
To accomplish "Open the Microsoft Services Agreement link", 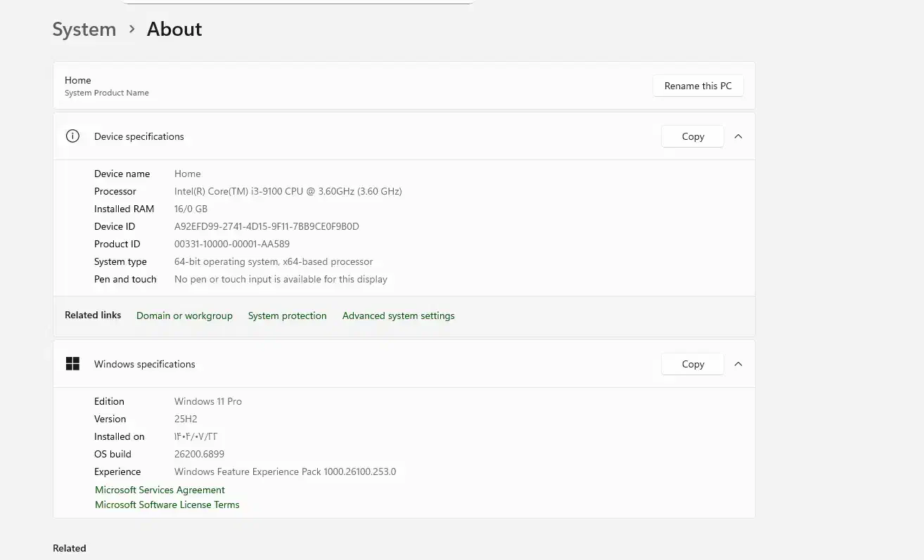I will pos(160,490).
